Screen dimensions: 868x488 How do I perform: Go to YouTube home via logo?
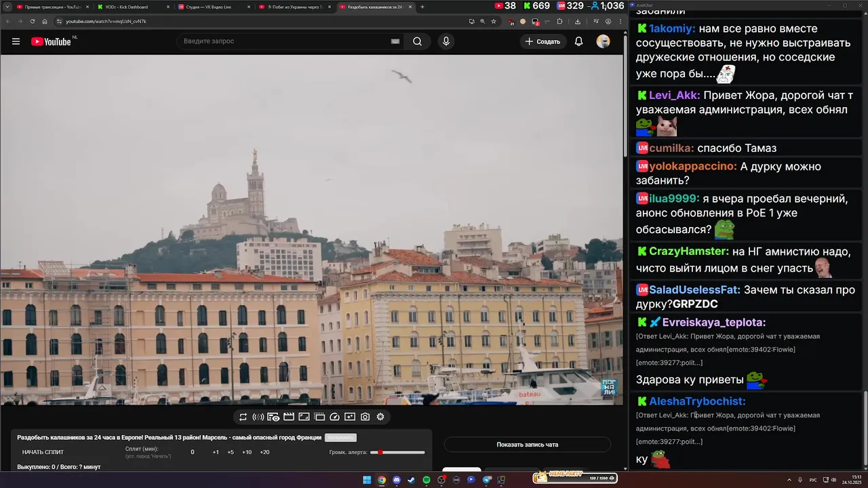coord(51,41)
